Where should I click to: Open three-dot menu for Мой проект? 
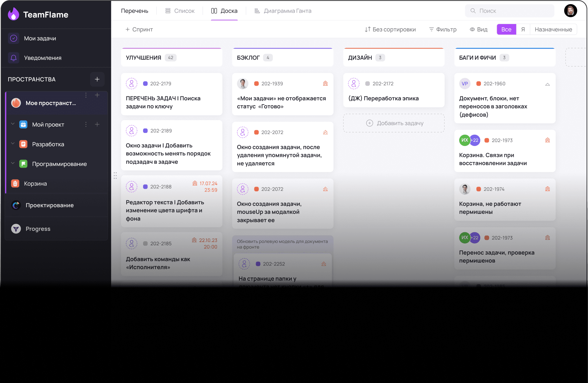tap(86, 125)
